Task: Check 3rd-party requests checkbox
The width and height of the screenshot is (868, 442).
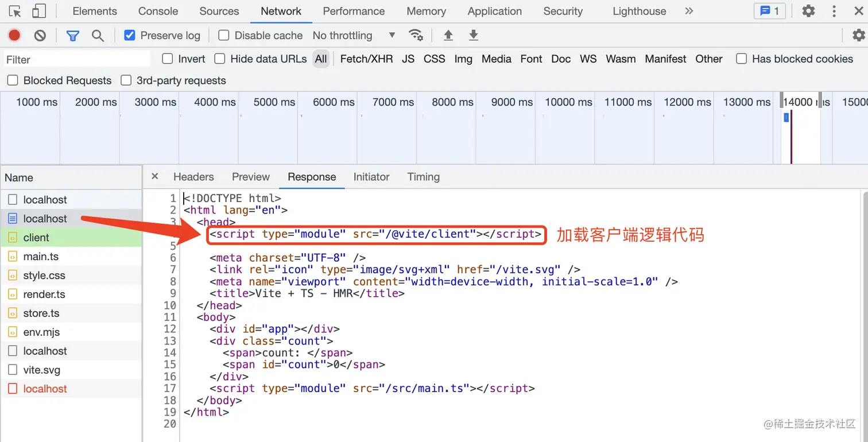Action: pos(126,80)
